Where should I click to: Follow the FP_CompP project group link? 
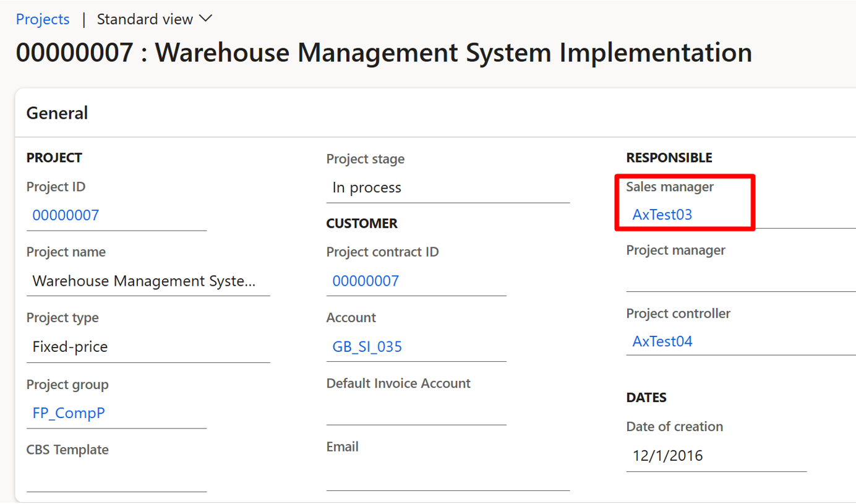click(x=69, y=413)
